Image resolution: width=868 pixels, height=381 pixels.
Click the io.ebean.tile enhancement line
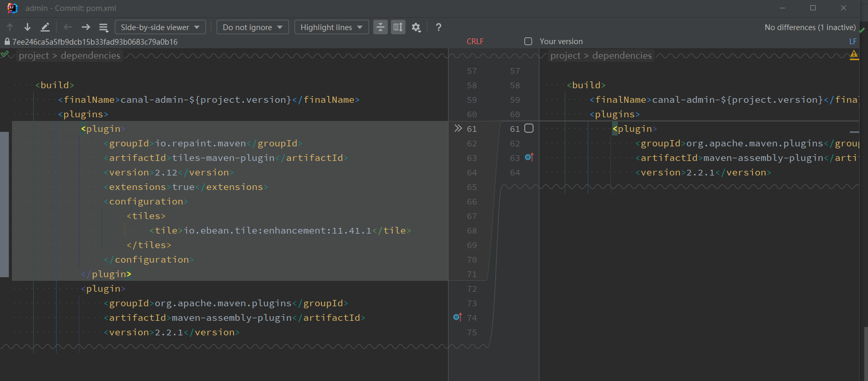pos(280,230)
